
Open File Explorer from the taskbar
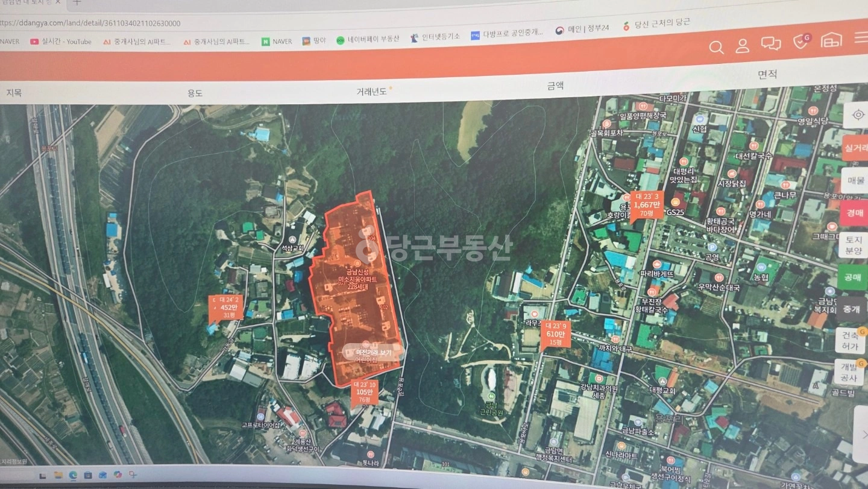pos(58,475)
